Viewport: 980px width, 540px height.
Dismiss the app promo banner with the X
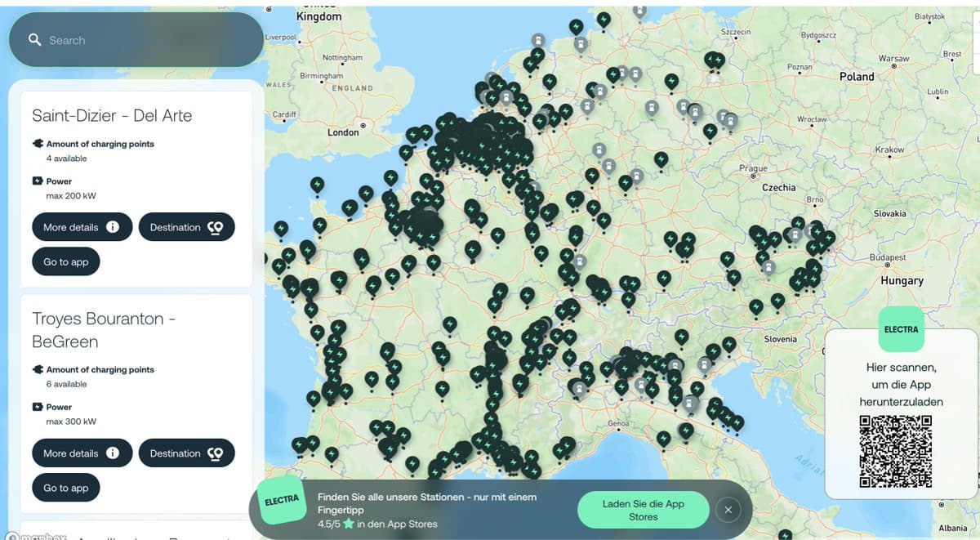[728, 509]
